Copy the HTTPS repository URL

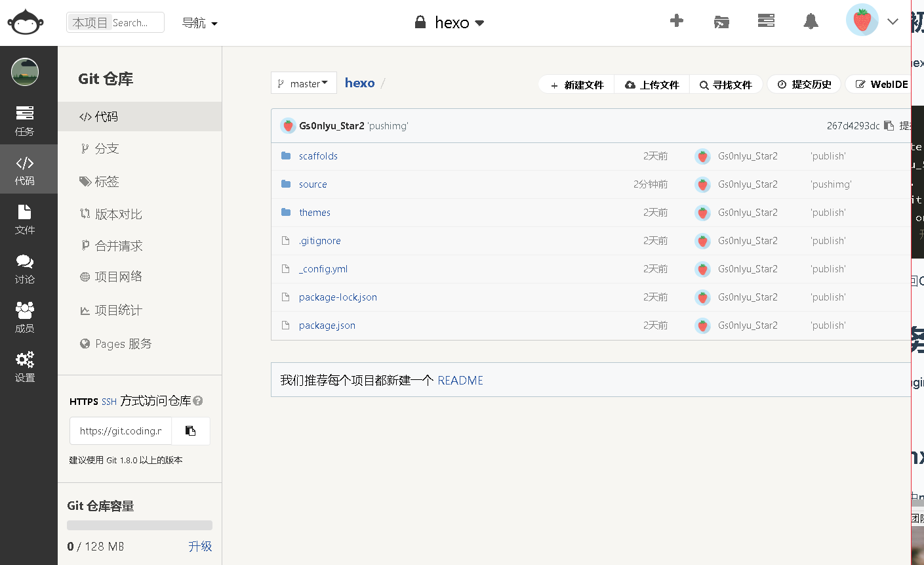190,431
